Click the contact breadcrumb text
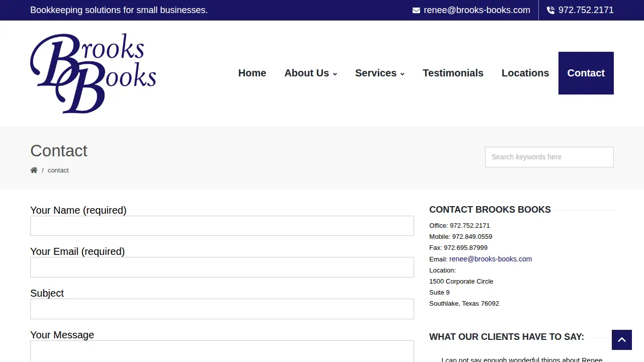This screenshot has width=644, height=362. (x=58, y=170)
